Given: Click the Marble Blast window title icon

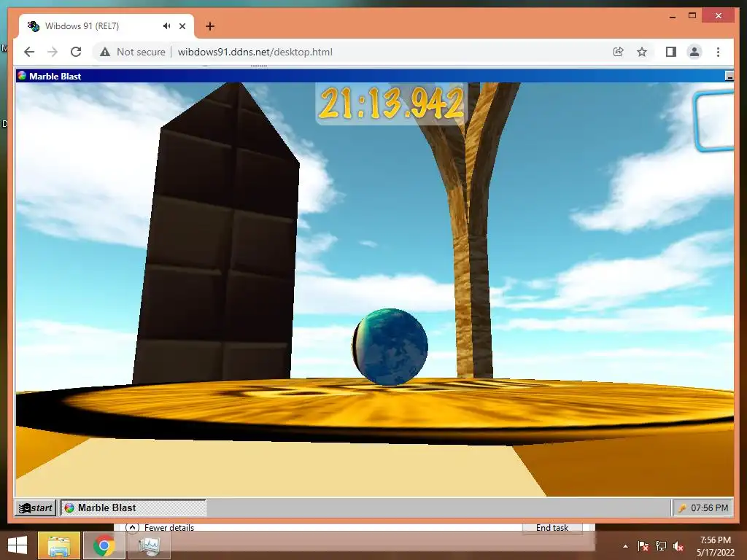Looking at the screenshot, I should (21, 76).
